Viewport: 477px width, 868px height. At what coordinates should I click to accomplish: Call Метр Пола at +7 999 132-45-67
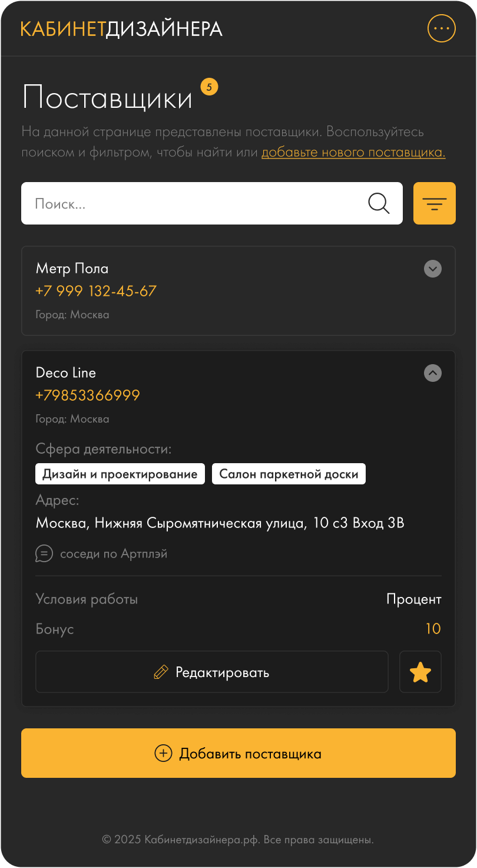pyautogui.click(x=96, y=291)
